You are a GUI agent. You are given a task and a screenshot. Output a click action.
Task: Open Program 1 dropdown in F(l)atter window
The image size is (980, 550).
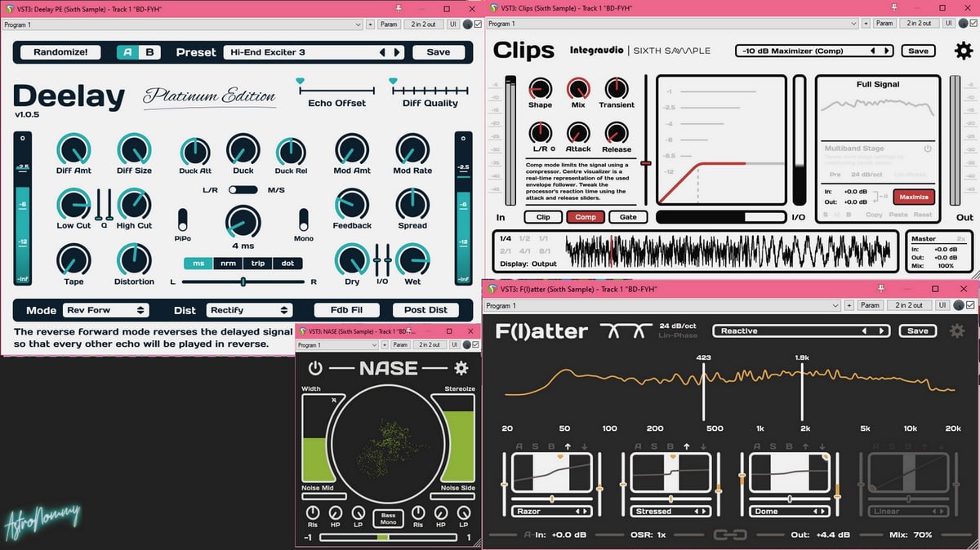[x=661, y=305]
